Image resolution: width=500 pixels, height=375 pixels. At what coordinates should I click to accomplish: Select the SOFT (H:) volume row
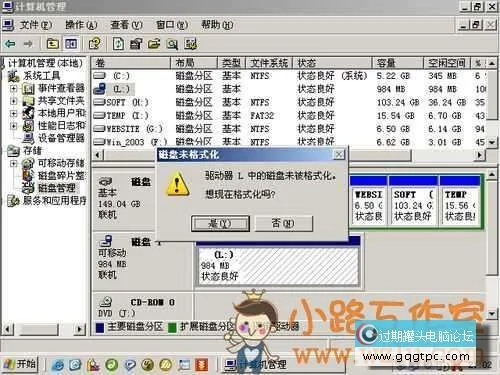(x=289, y=102)
